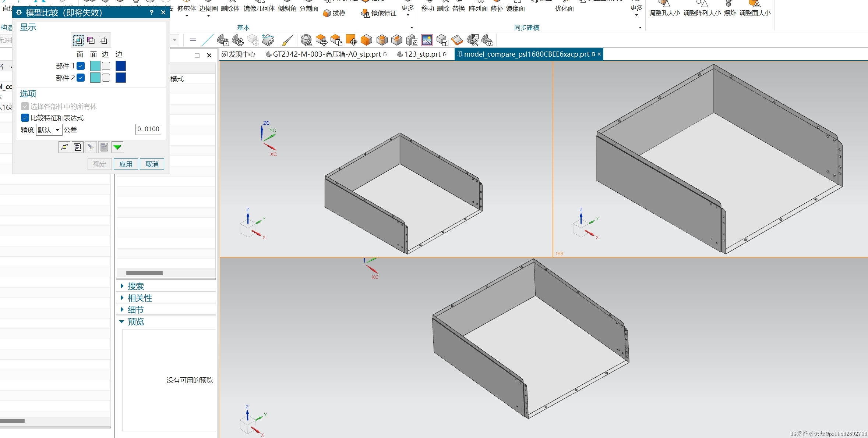
Task: Select the pink-shaded display mode icon
Action: [x=91, y=40]
